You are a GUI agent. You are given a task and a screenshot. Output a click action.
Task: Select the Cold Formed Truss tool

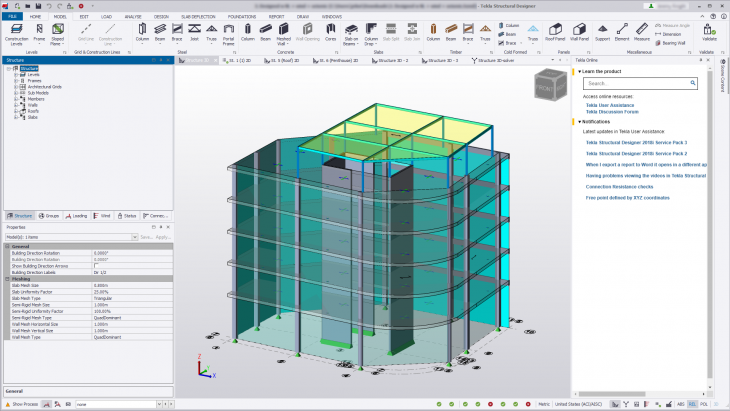click(x=533, y=33)
